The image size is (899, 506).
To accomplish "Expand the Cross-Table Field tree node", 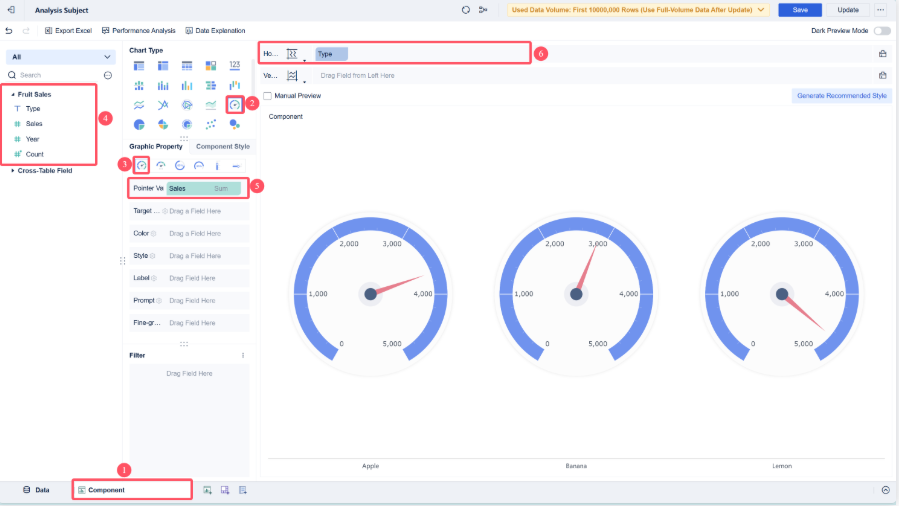I will pyautogui.click(x=13, y=171).
